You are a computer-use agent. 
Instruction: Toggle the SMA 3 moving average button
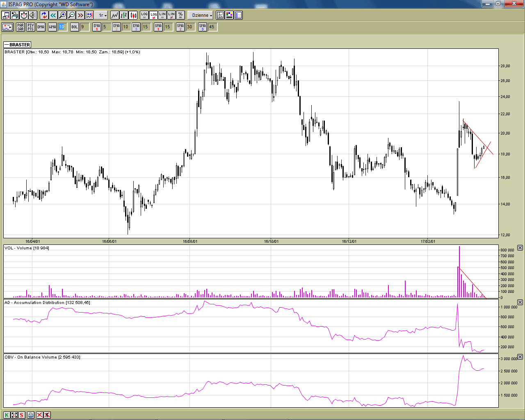202,27
